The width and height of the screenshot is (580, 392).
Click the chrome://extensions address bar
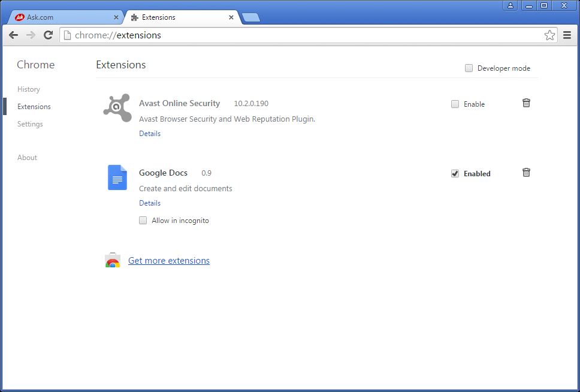(x=309, y=35)
